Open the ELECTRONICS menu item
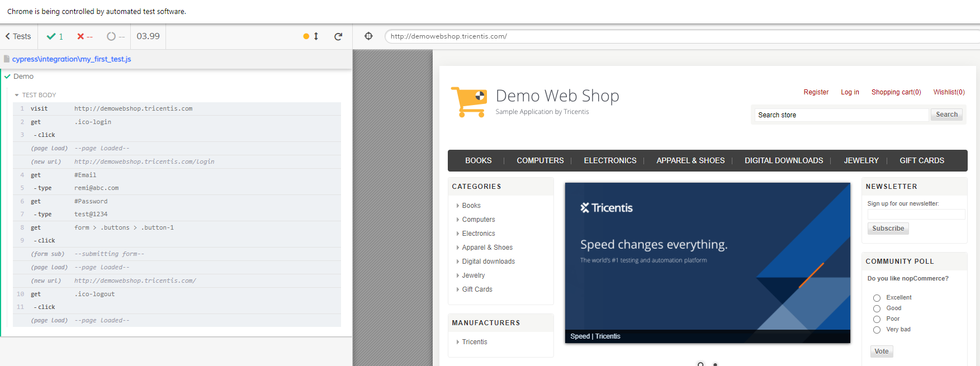This screenshot has width=980, height=366. pos(610,160)
